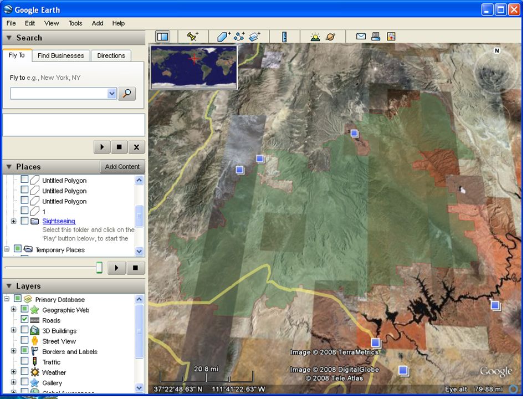This screenshot has height=399, width=532.
Task: Check the checkbox for polygon named 1
Action: point(24,211)
